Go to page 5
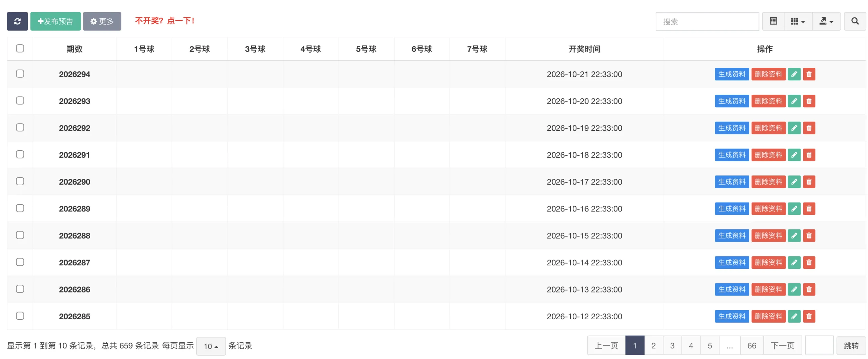This screenshot has height=359, width=868. click(x=709, y=345)
